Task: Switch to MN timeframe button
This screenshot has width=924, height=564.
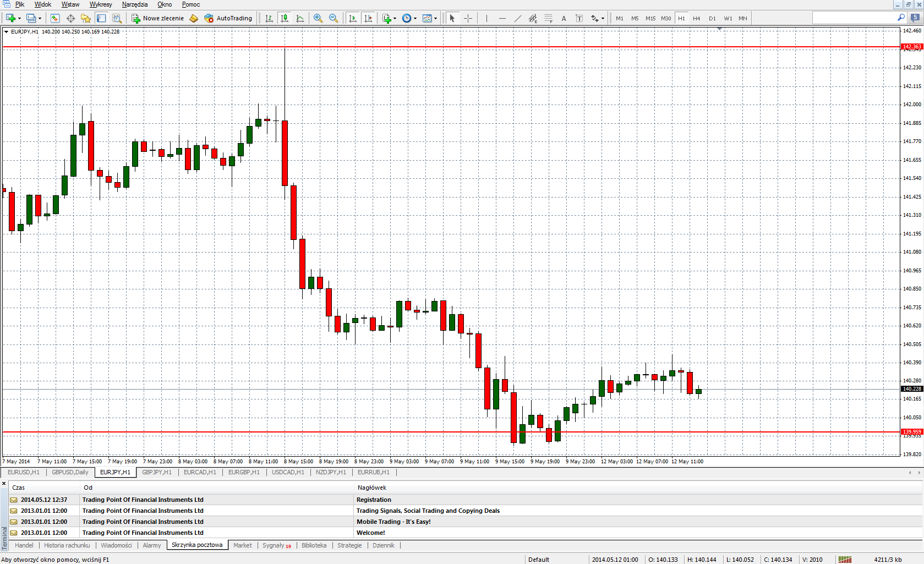Action: pos(743,18)
